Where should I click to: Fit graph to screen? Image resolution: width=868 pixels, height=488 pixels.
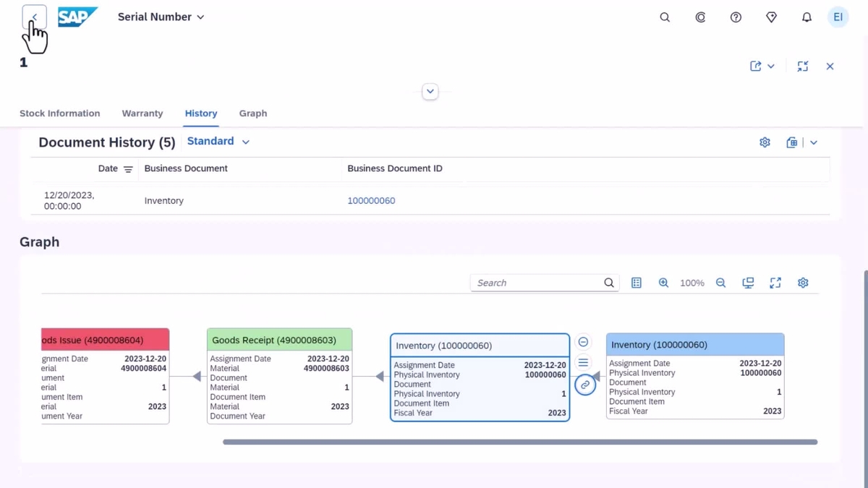(748, 283)
